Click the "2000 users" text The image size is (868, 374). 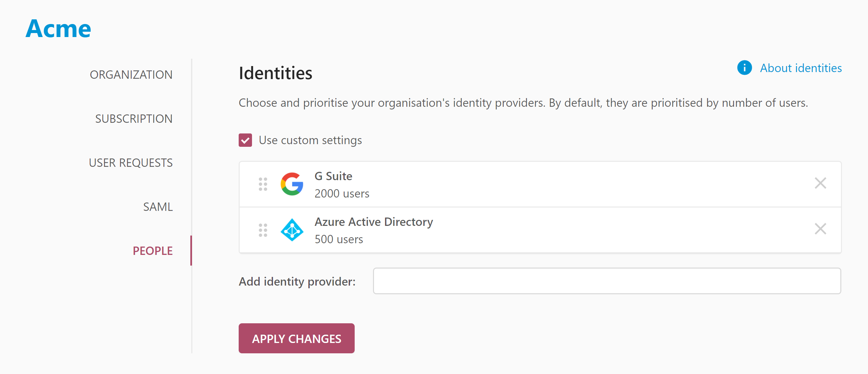point(342,194)
